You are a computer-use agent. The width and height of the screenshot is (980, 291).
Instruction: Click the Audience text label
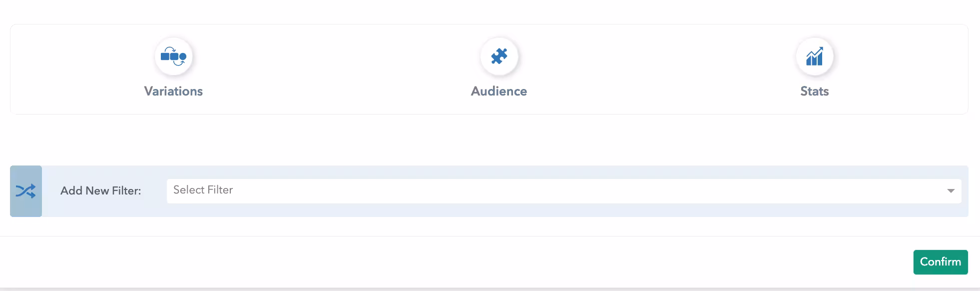pyautogui.click(x=499, y=91)
